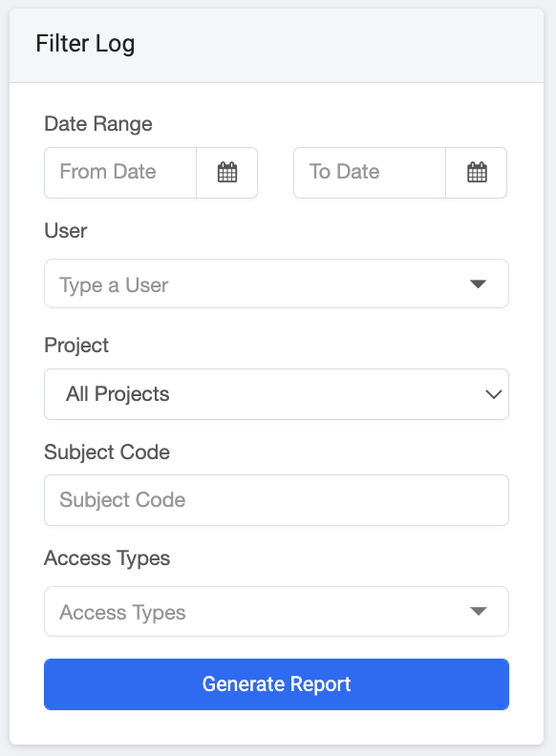This screenshot has width=556, height=756.
Task: Click the From Date input field
Action: tap(120, 173)
